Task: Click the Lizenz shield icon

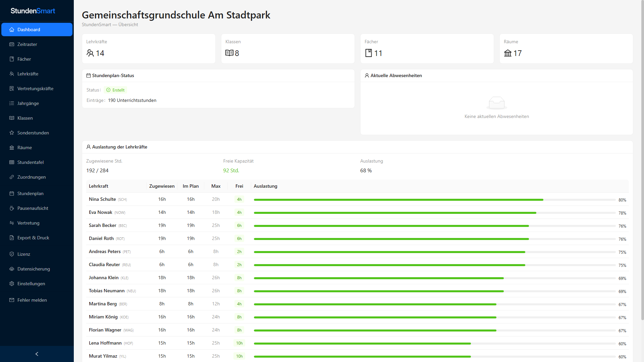Action: tap(12, 254)
